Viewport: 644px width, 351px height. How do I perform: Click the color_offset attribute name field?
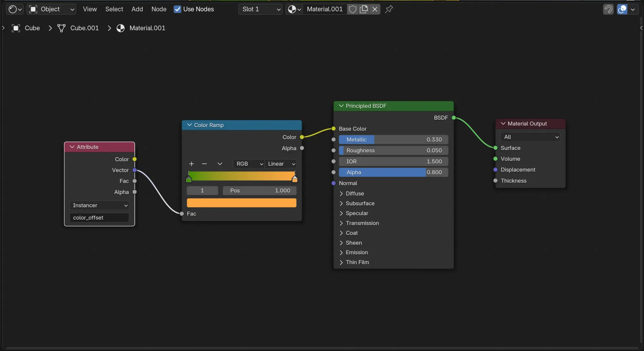point(99,217)
